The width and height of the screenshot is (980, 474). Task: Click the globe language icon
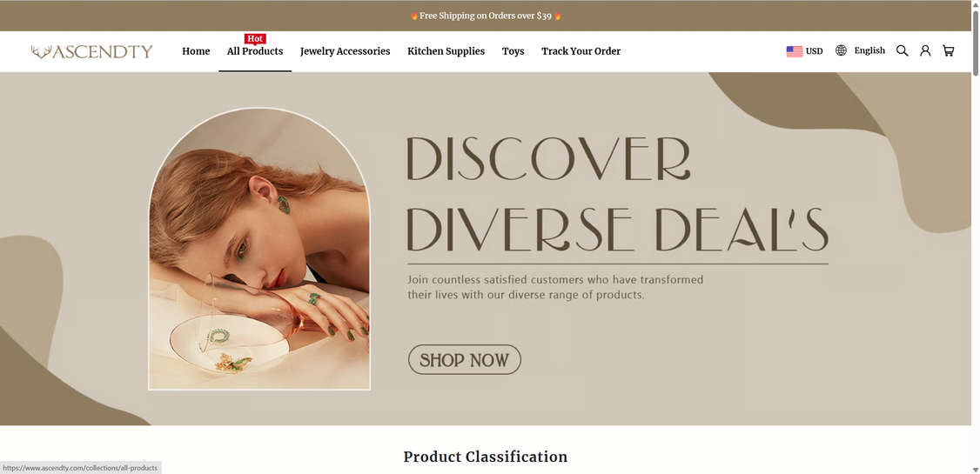tap(841, 50)
